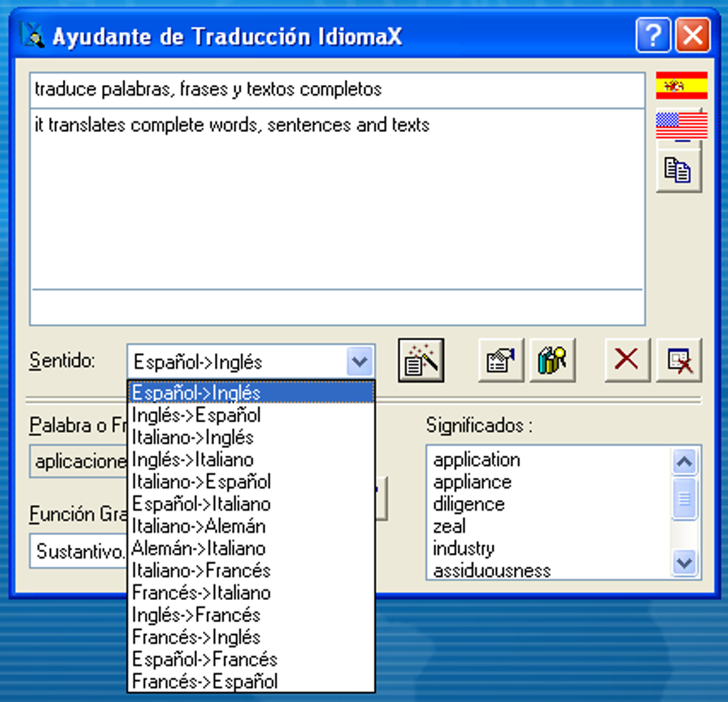Select Inglés->Italiano option
The width and height of the screenshot is (728, 702).
click(251, 459)
